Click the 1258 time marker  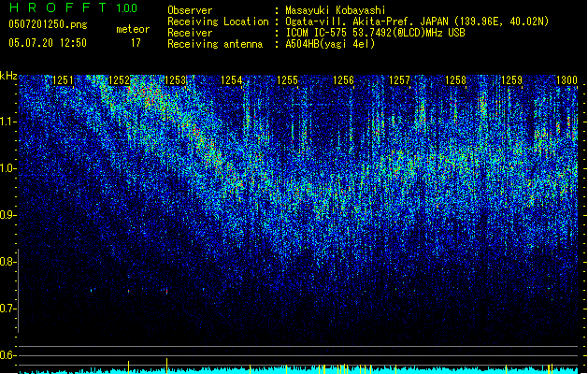455,80
